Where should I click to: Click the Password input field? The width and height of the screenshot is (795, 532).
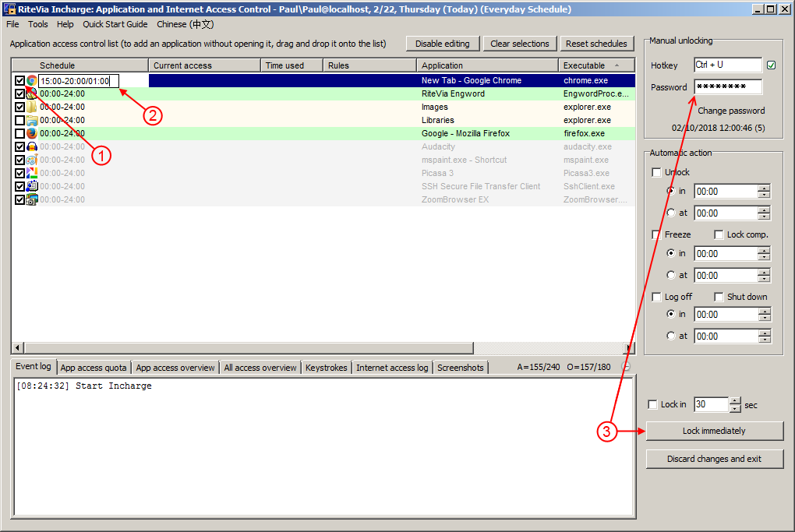pyautogui.click(x=728, y=86)
